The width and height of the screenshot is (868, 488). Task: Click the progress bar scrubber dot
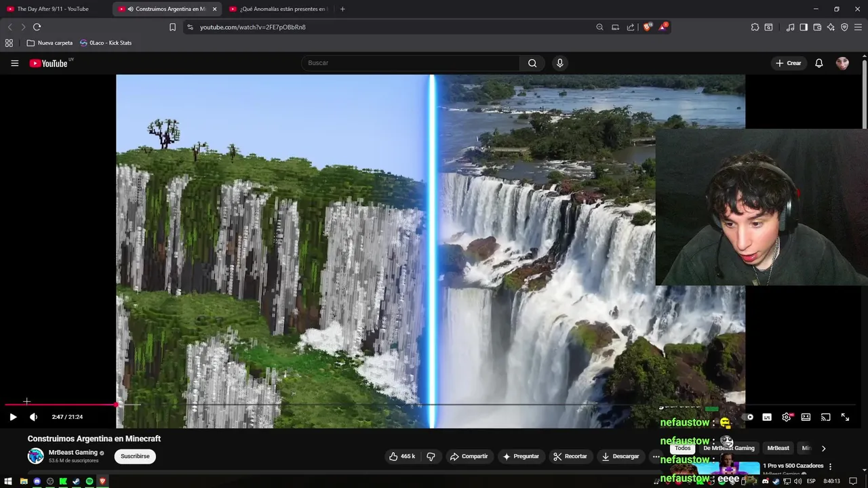[117, 405]
